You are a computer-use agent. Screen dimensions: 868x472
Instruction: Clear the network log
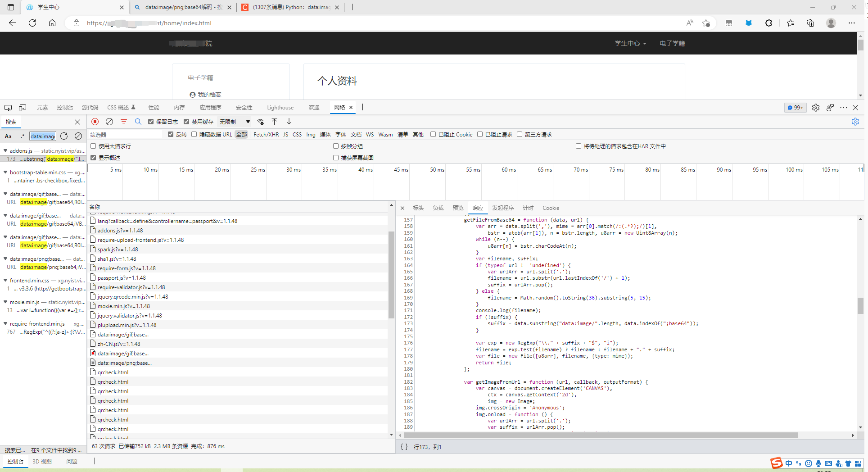(x=109, y=122)
